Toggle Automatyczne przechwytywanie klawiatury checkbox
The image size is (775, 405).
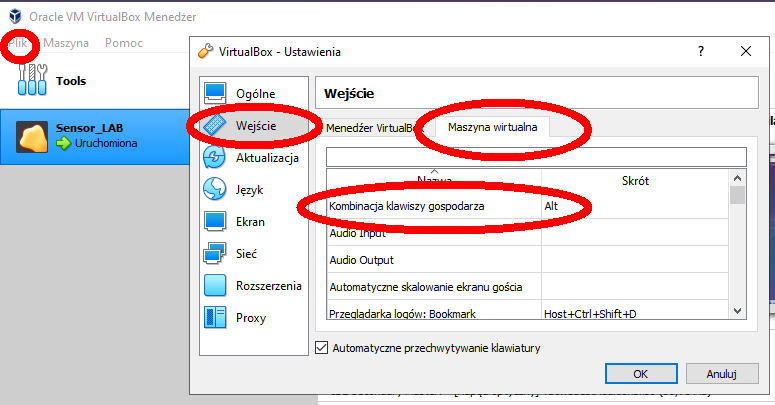322,348
